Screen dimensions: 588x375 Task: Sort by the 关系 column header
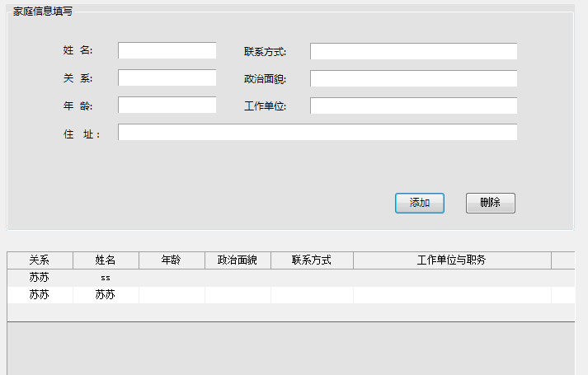pos(40,260)
